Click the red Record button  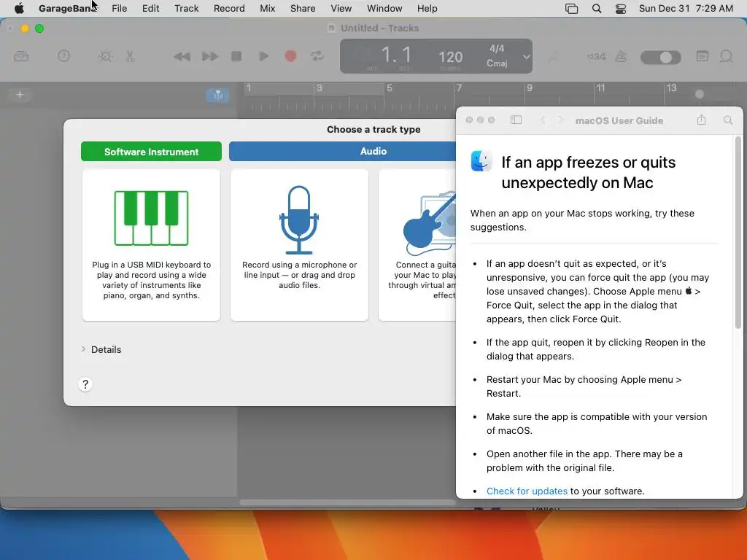pyautogui.click(x=290, y=56)
